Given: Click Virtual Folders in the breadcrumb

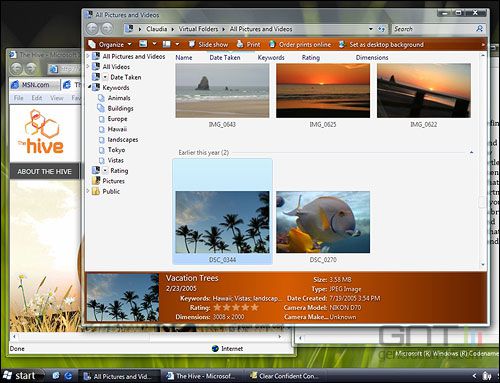Looking at the screenshot, I should pos(198,29).
